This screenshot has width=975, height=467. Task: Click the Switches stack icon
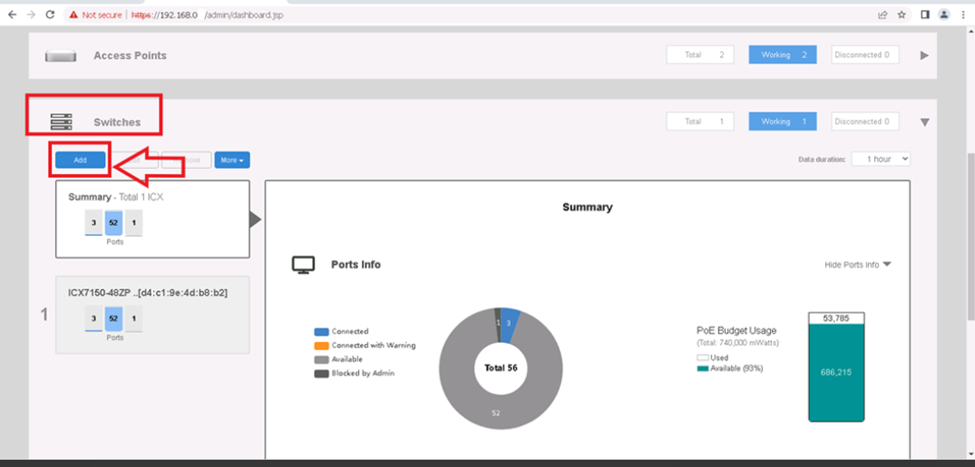pyautogui.click(x=62, y=122)
